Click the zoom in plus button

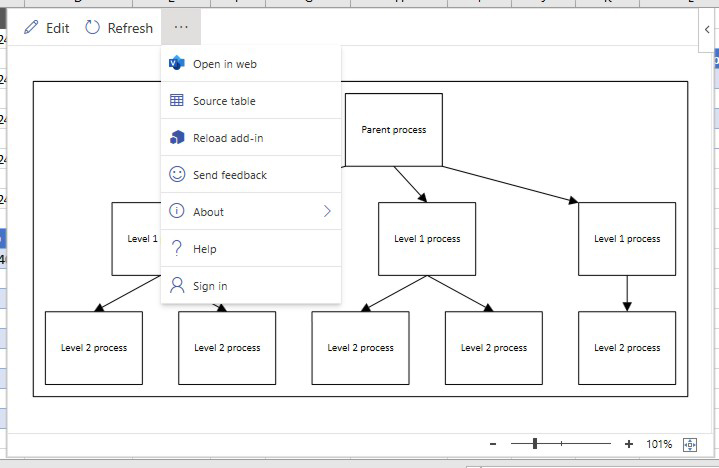pyautogui.click(x=629, y=444)
